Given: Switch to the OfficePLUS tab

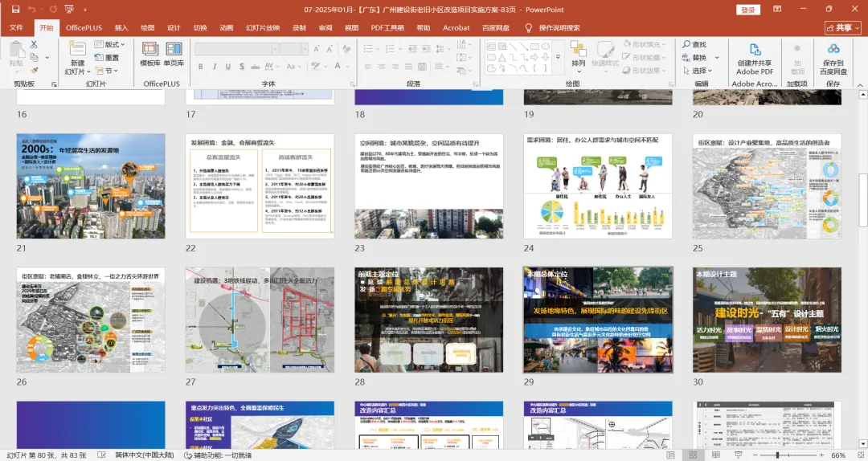Looking at the screenshot, I should tap(84, 27).
